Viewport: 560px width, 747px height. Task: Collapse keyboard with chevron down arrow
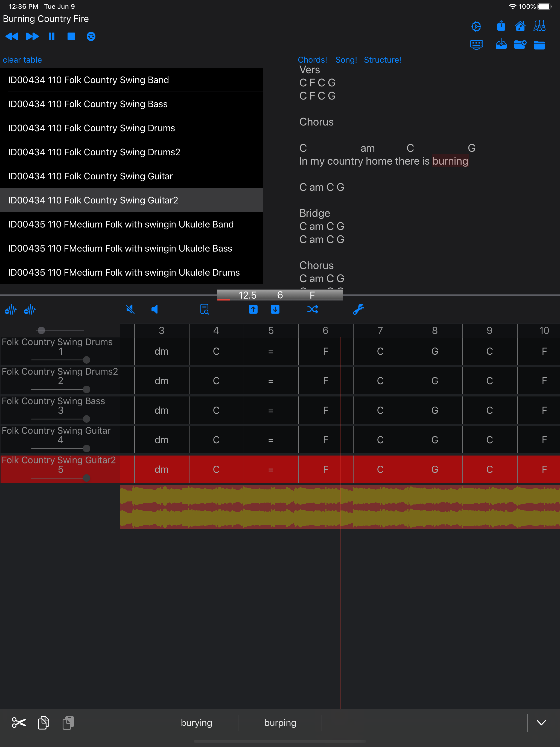pyautogui.click(x=541, y=723)
